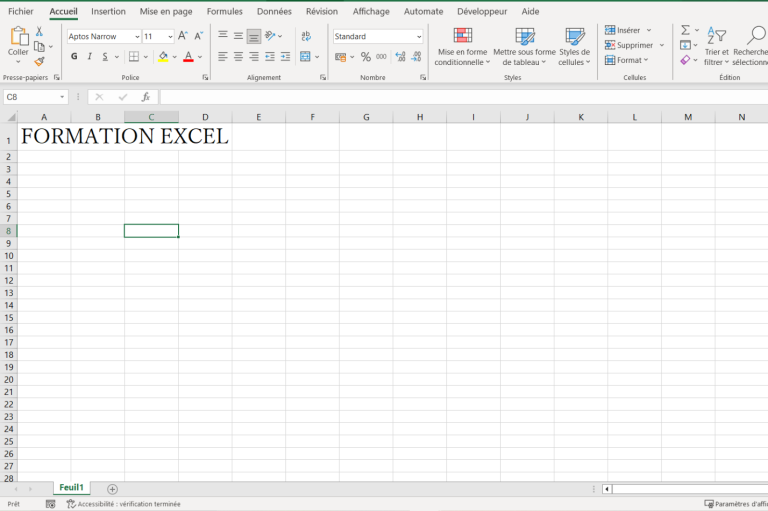The width and height of the screenshot is (768, 511).
Task: Open Mise en forme conditionnelle menu
Action: pos(462,47)
